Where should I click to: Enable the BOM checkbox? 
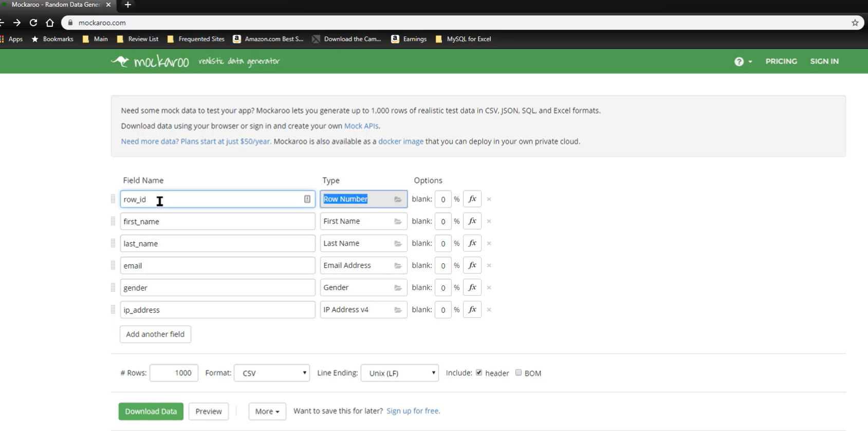[519, 372]
